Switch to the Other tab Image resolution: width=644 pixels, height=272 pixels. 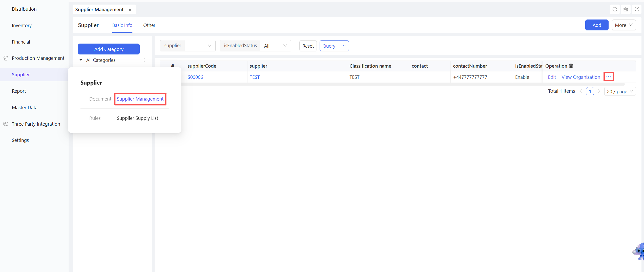click(x=149, y=25)
